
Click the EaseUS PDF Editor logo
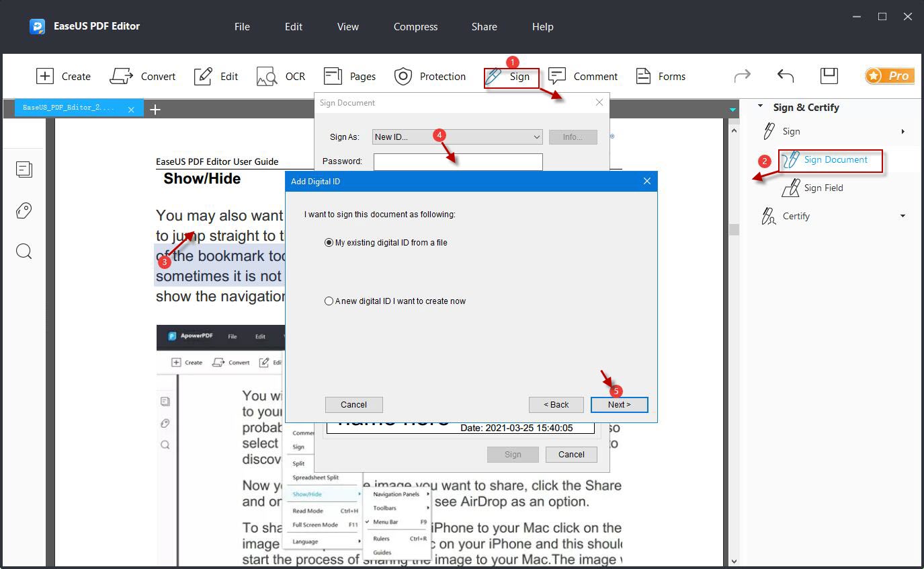coord(38,26)
